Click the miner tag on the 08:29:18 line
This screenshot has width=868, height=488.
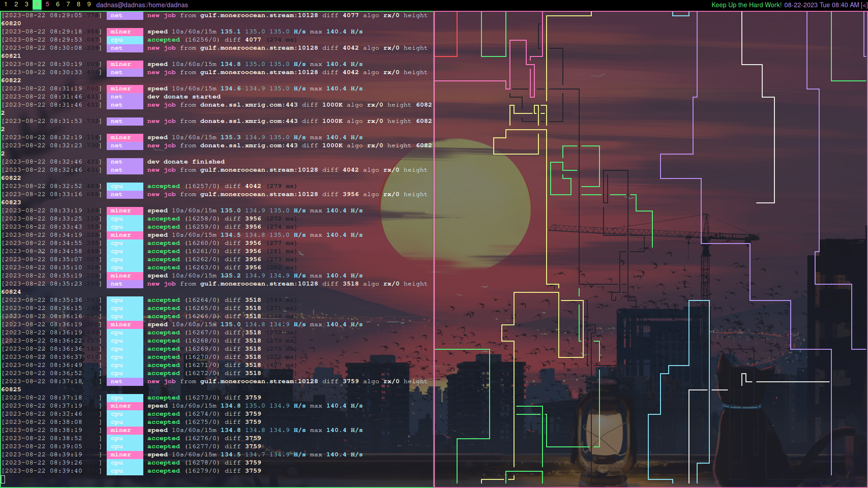tap(125, 32)
